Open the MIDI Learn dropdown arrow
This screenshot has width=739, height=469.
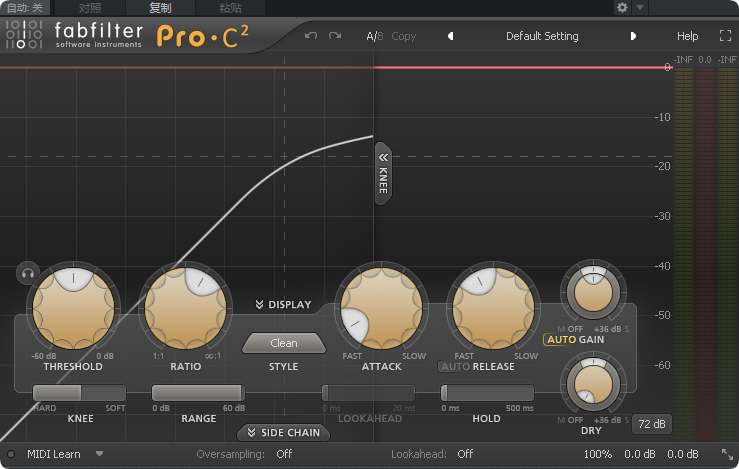click(x=99, y=454)
